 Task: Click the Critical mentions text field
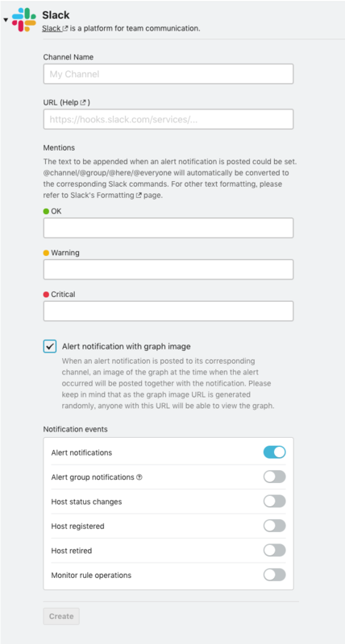point(168,311)
